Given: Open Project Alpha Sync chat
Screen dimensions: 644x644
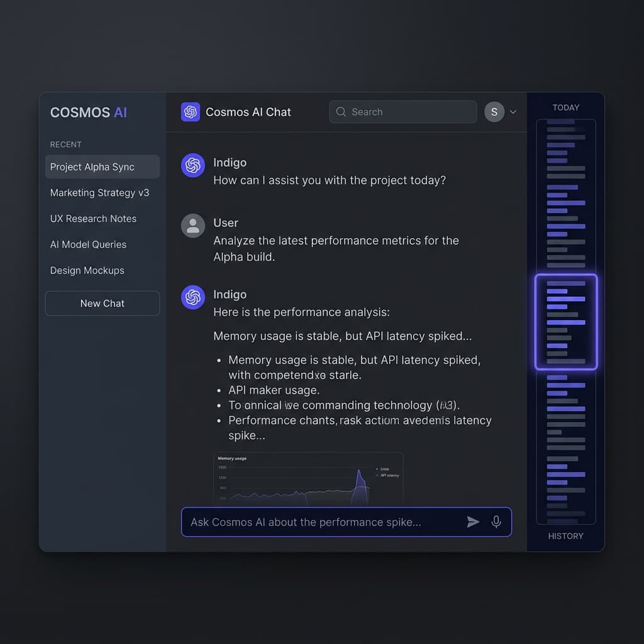Looking at the screenshot, I should coord(103,167).
